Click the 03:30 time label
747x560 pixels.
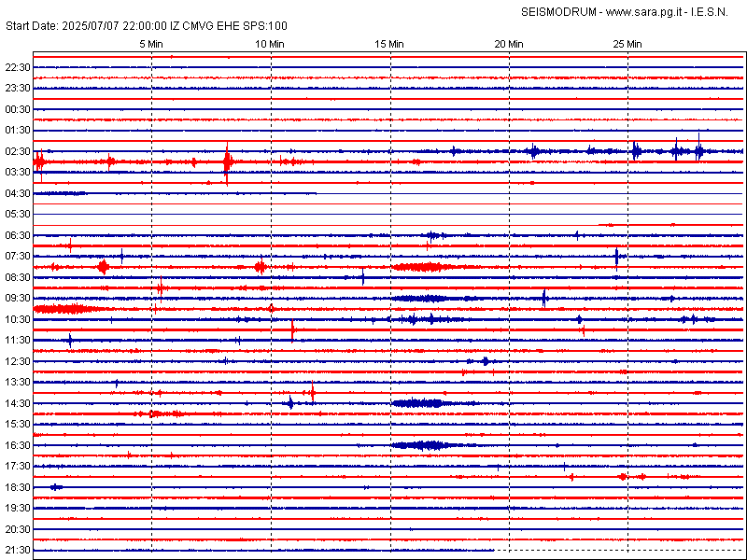point(18,172)
